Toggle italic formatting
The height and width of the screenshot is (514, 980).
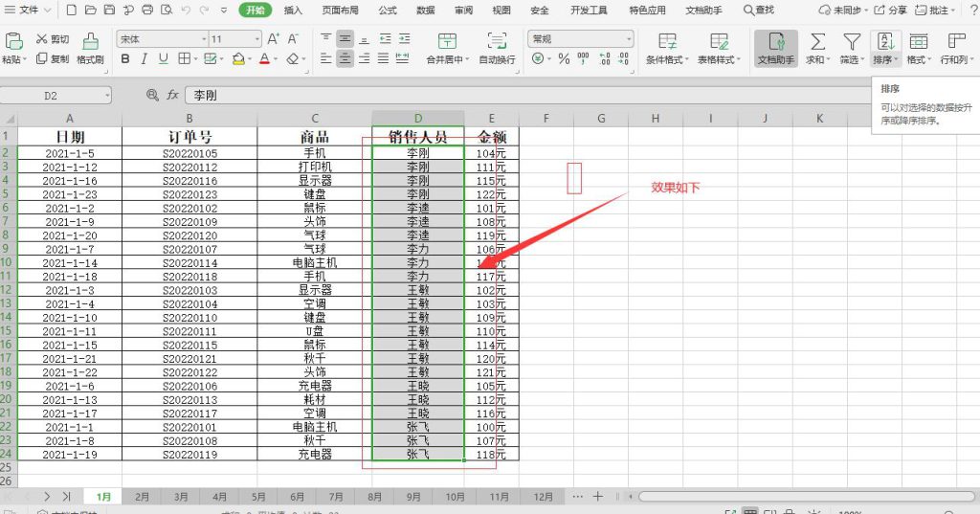click(145, 58)
